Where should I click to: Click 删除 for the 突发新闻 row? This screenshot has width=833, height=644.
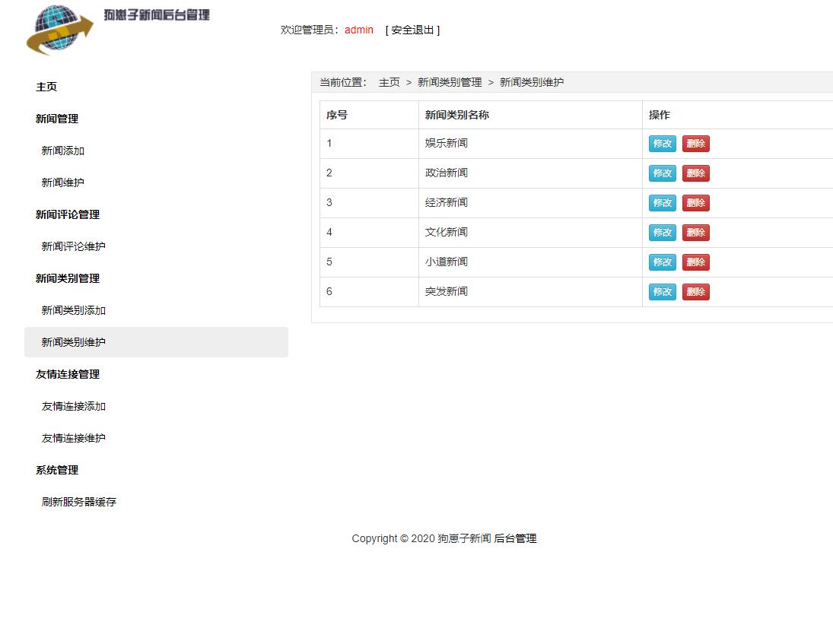[x=695, y=291]
